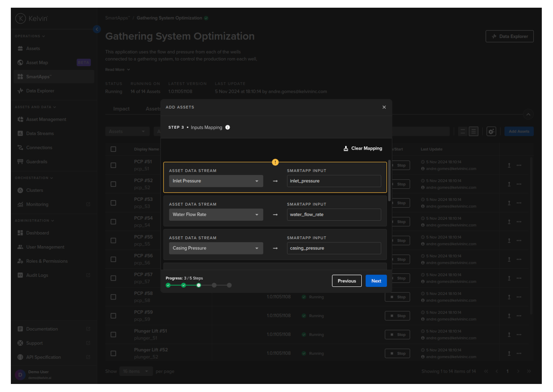
Task: Click the Clear Mapping broom icon
Action: tap(346, 148)
